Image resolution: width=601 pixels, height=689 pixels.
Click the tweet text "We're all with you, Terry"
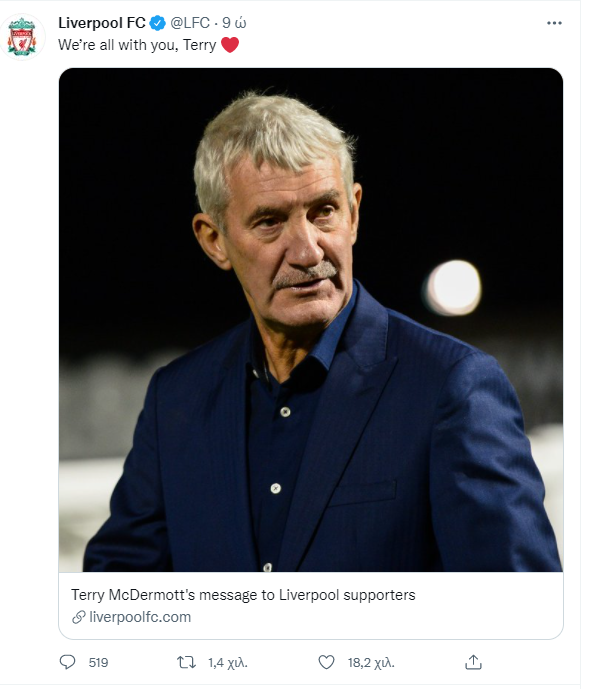(137, 45)
